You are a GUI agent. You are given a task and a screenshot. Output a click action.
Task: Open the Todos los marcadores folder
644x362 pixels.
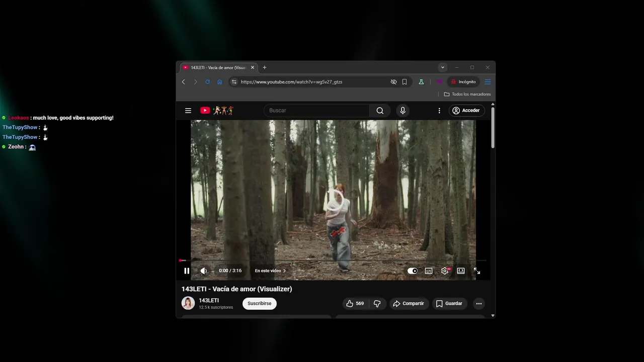click(467, 95)
